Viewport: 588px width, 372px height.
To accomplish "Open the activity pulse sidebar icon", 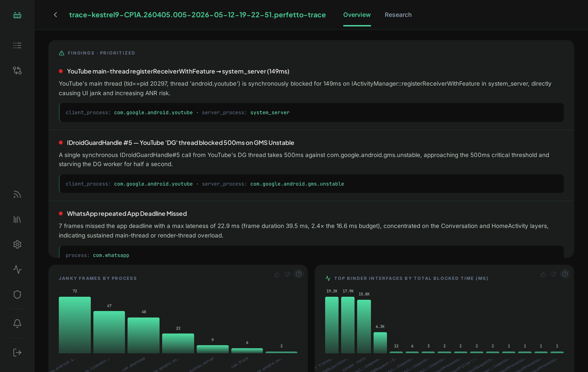I will click(17, 269).
